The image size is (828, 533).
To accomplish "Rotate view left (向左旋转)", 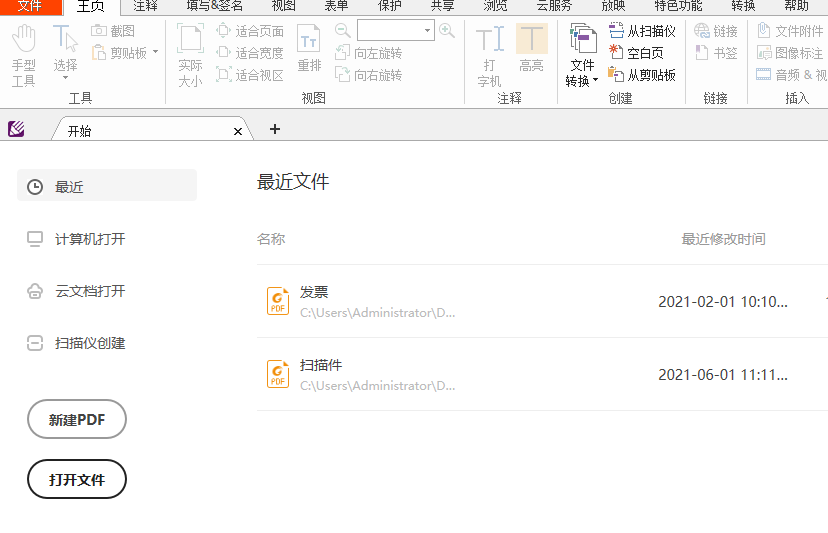I will pos(369,53).
